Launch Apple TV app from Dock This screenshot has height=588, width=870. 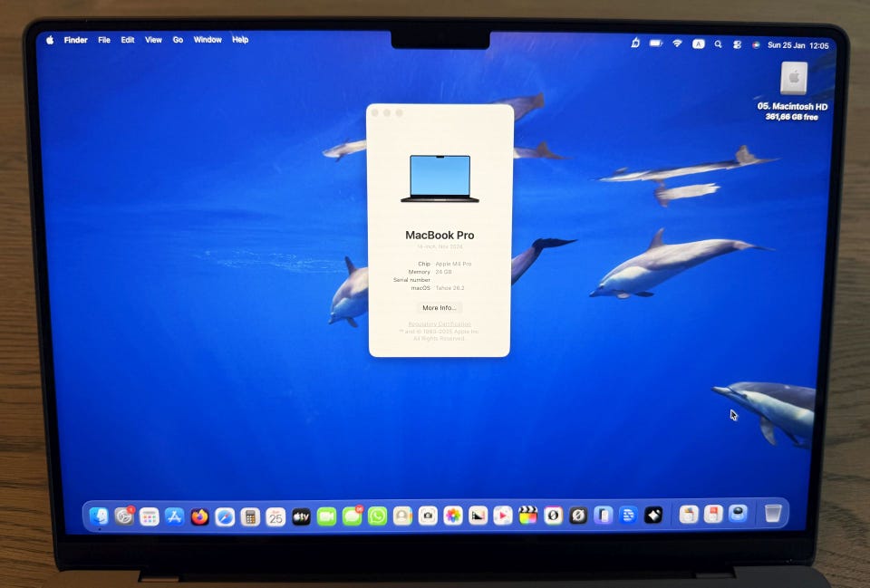coord(301,516)
